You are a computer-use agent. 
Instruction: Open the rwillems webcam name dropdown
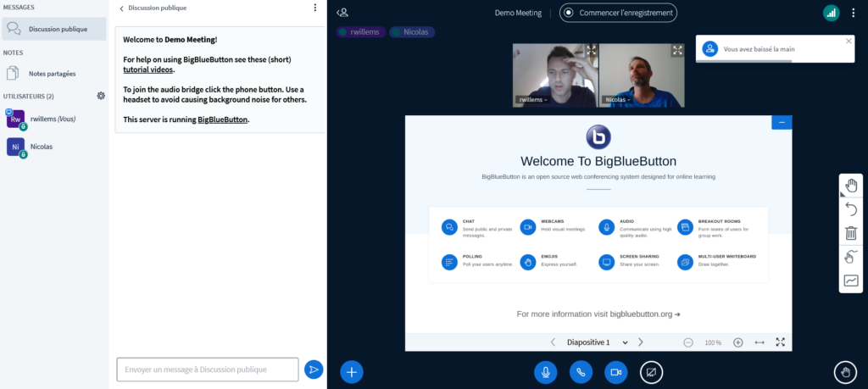532,100
